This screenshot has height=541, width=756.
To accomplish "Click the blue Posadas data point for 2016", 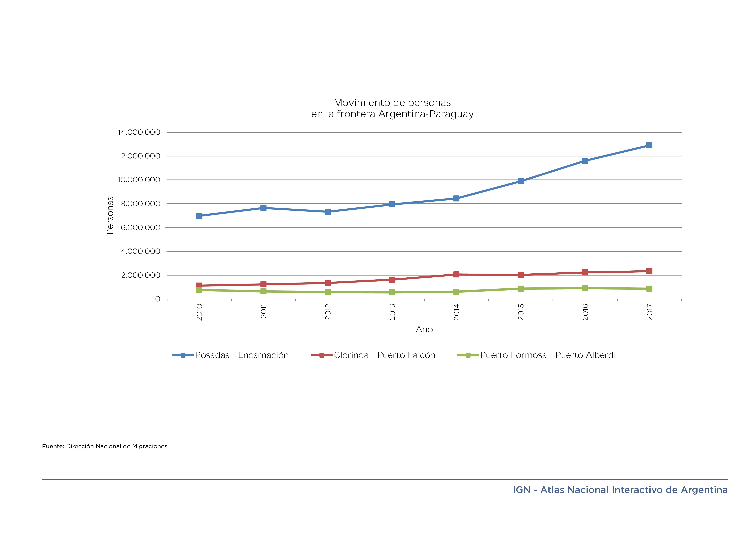I will tap(585, 161).
